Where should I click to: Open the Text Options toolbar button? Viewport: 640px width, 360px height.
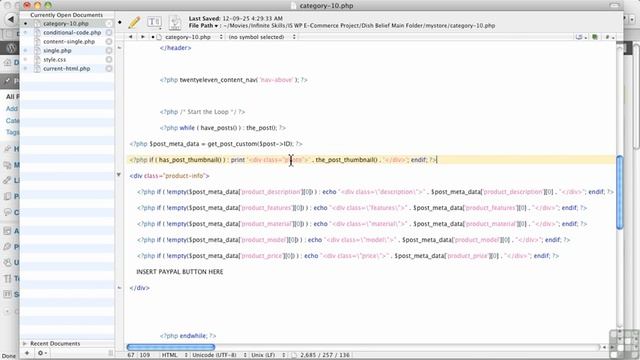click(x=154, y=22)
